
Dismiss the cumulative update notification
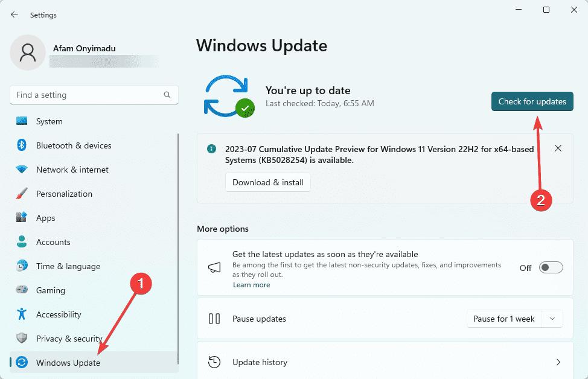coord(558,148)
